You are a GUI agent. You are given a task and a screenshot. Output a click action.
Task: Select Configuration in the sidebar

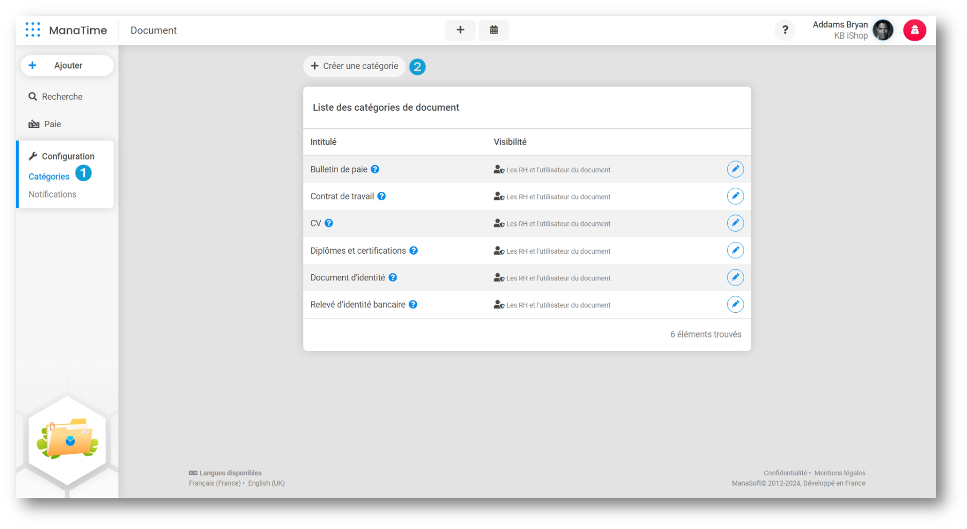coord(62,156)
